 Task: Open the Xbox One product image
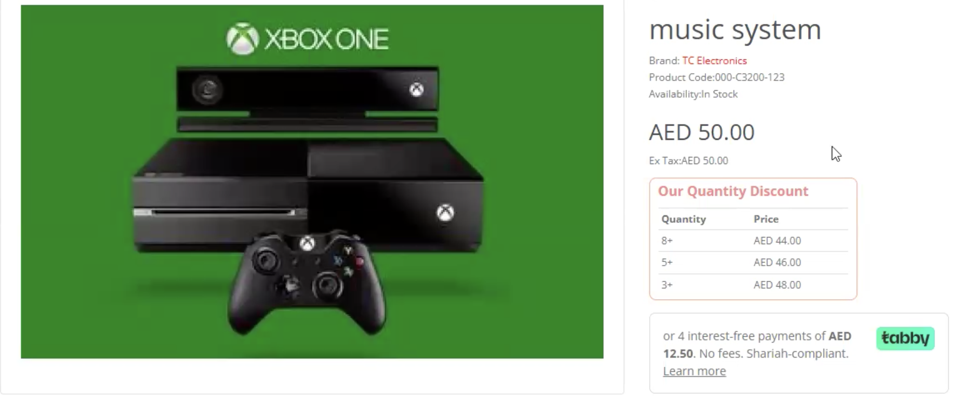tap(312, 182)
